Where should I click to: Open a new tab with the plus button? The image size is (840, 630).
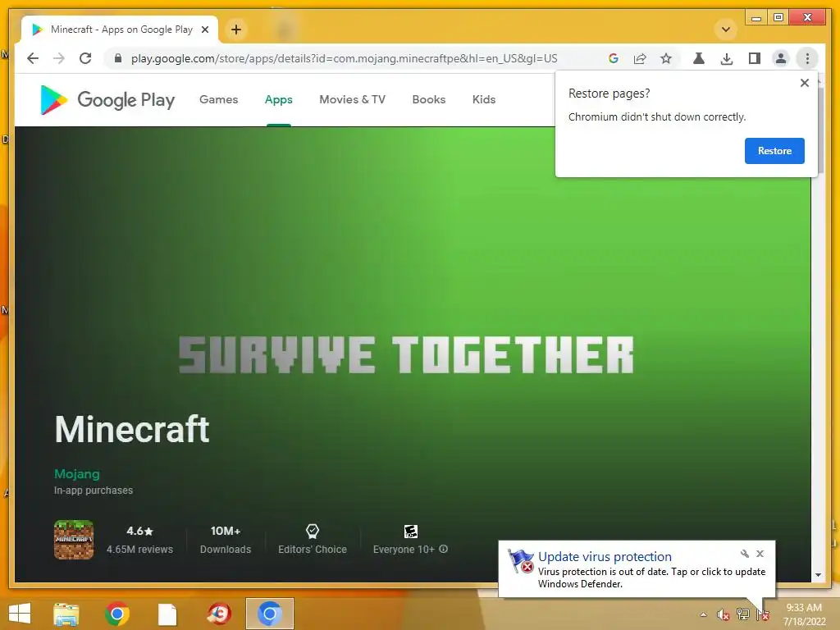pos(236,30)
